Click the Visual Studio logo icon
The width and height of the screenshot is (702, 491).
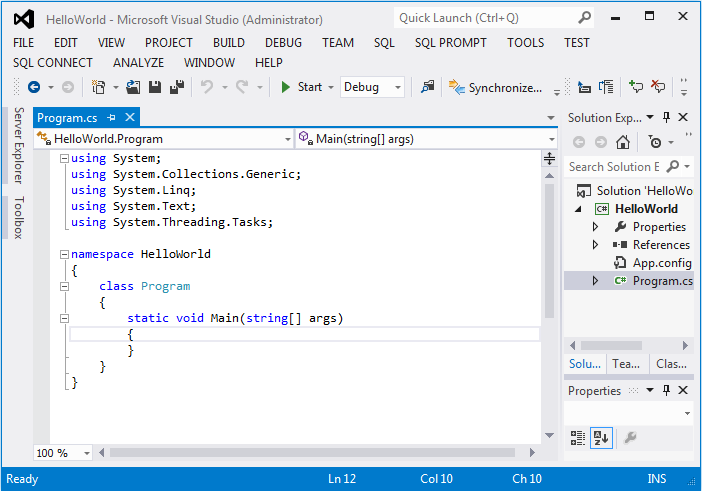(24, 19)
